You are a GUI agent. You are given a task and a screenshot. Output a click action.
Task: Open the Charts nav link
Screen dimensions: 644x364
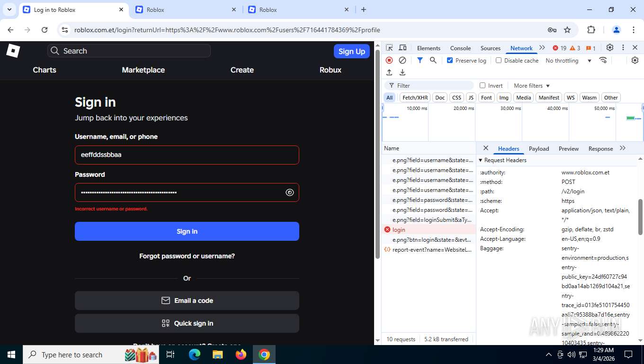coord(45,70)
